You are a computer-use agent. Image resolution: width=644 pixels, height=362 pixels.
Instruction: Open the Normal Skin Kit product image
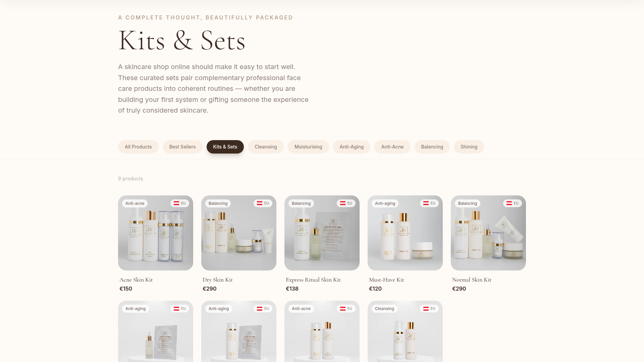click(488, 233)
